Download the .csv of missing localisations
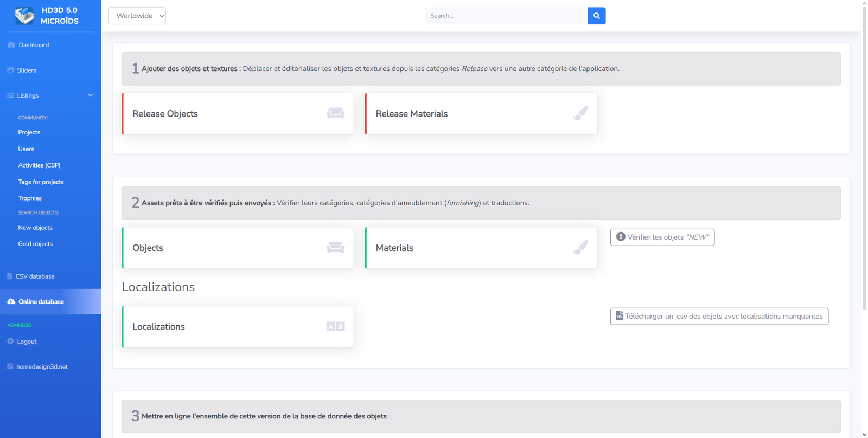This screenshot has width=868, height=438. (719, 317)
